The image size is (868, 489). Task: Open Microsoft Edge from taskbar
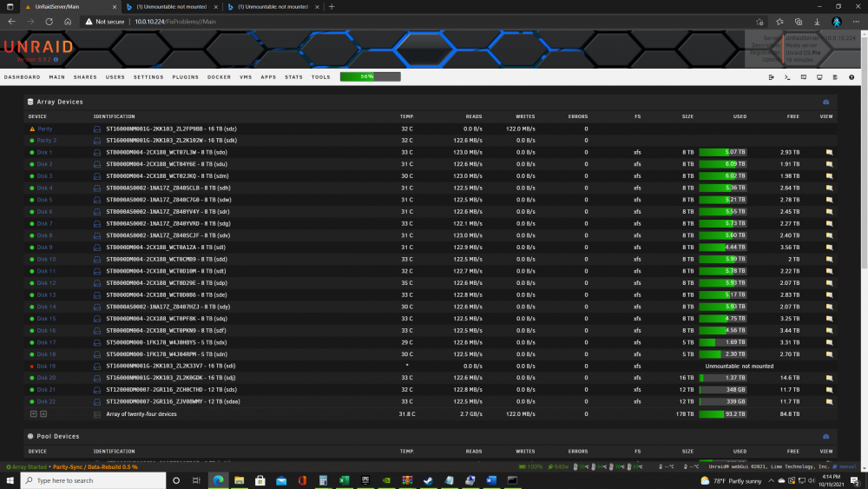pyautogui.click(x=218, y=480)
